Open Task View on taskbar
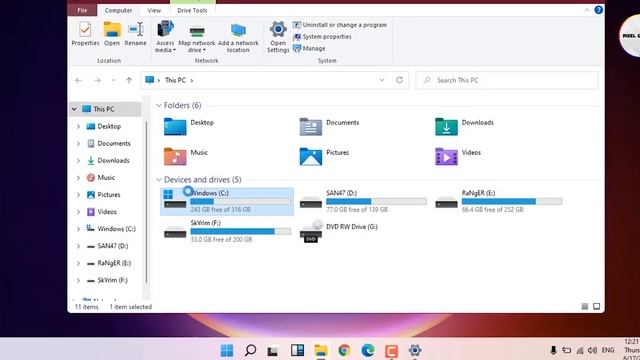Image resolution: width=640 pixels, height=360 pixels. [x=273, y=351]
